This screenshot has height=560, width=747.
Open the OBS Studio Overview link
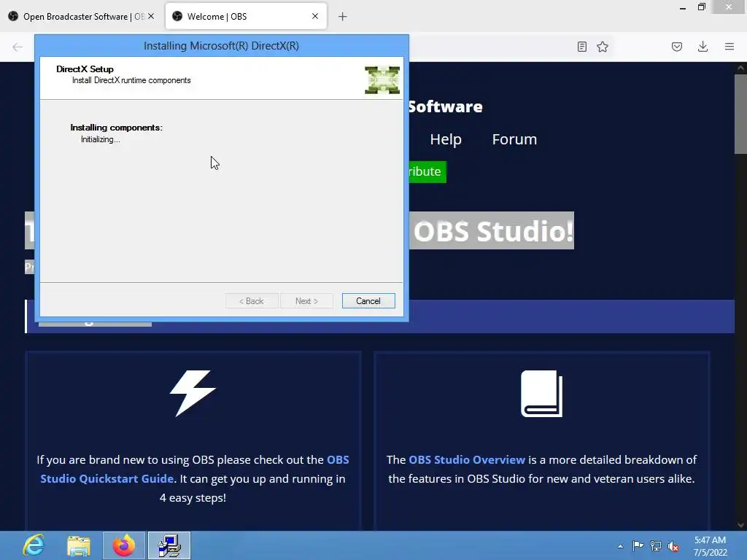click(x=467, y=460)
